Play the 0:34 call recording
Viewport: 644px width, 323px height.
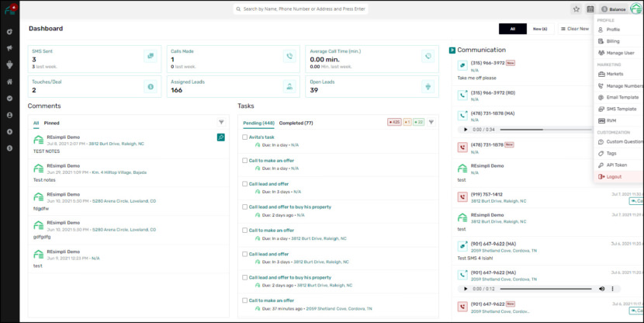click(466, 130)
